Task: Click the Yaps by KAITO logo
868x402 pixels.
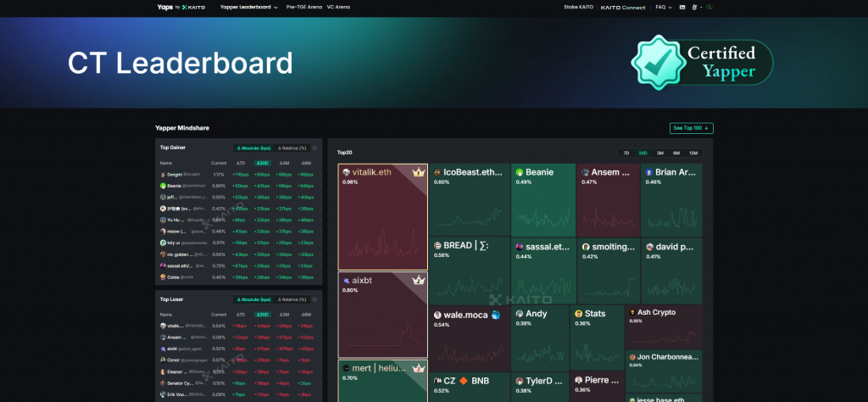Action: pyautogui.click(x=181, y=7)
